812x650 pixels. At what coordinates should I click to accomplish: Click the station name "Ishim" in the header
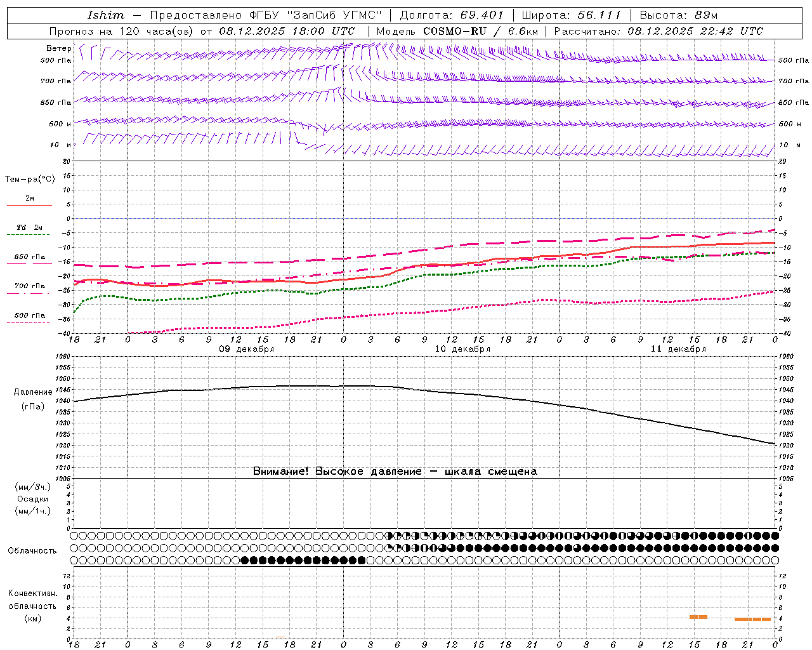tap(106, 15)
